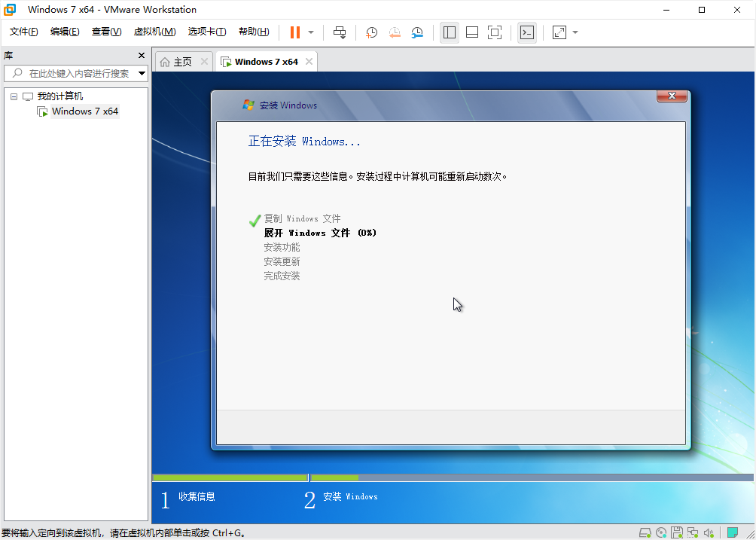Open the 文件(F) menu
This screenshot has height=540, width=756.
point(23,32)
